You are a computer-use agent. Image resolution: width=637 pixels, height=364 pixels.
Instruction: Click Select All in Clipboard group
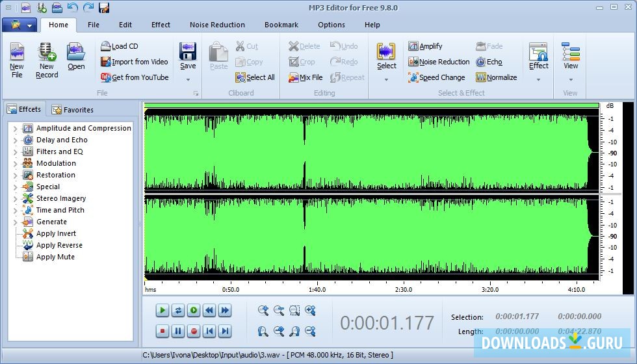(255, 77)
